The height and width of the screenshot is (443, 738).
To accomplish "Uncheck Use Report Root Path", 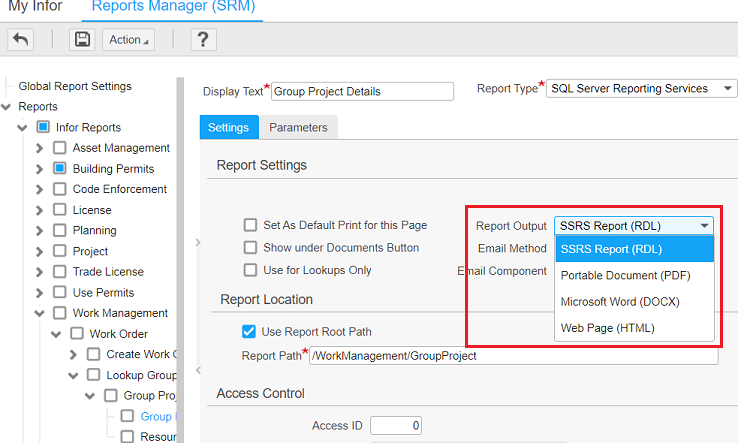I will 249,332.
